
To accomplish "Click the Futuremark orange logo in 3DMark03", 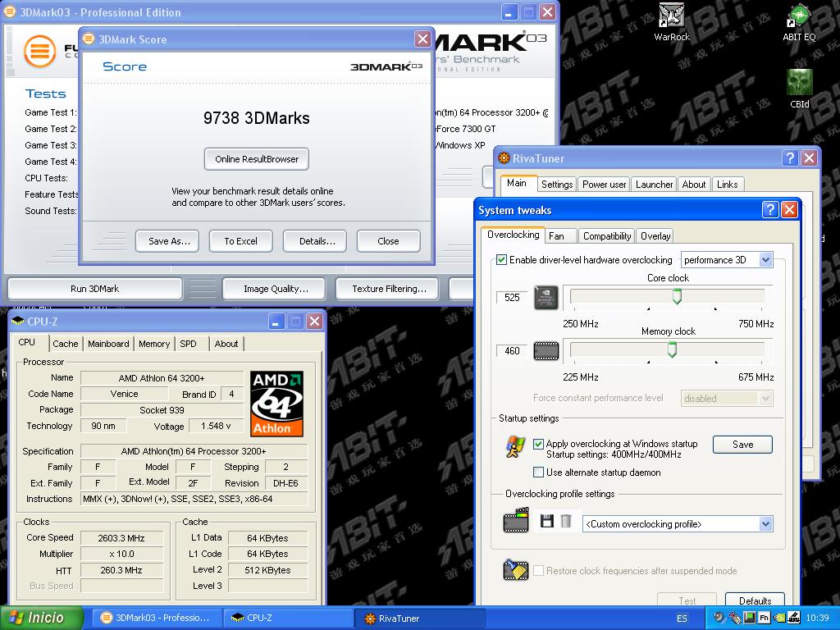I will (x=39, y=52).
